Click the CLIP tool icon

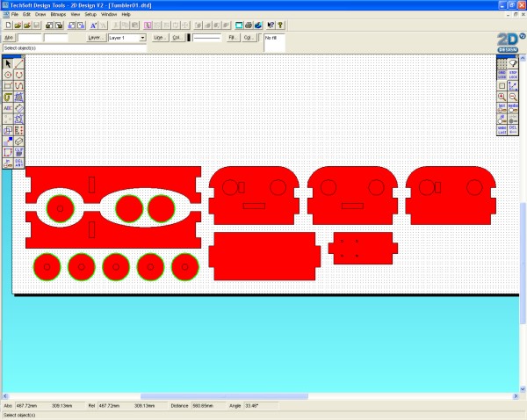[x=18, y=152]
